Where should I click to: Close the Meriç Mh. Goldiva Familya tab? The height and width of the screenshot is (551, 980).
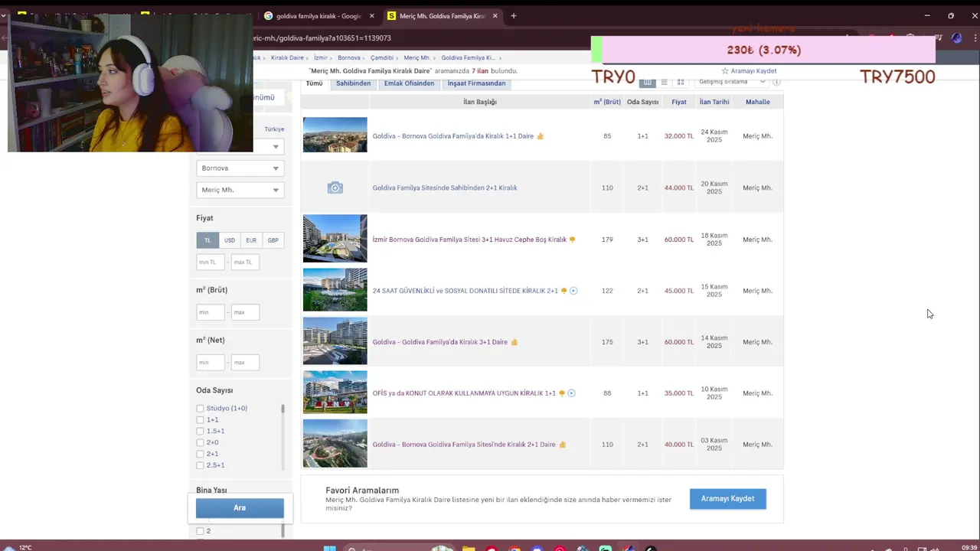(495, 15)
